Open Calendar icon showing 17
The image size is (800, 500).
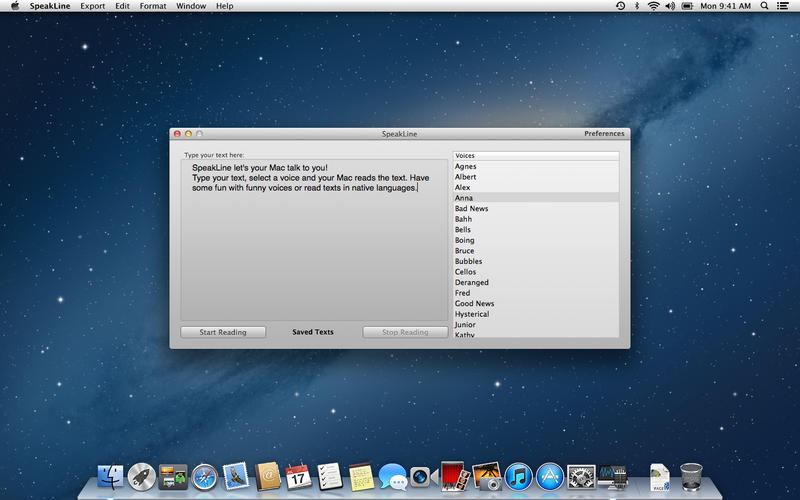point(298,477)
